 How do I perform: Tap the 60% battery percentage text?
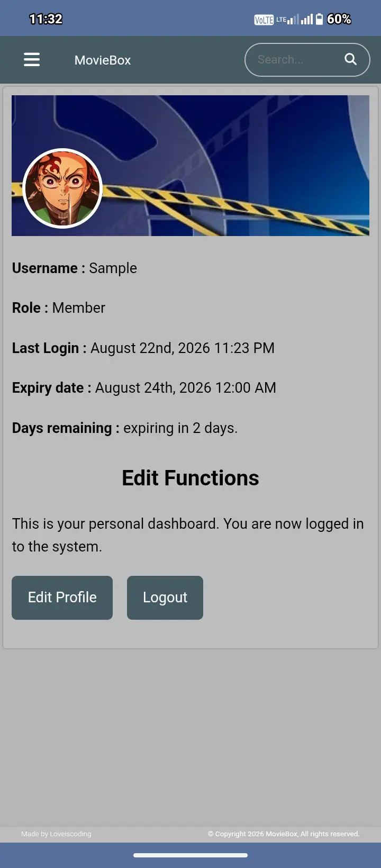pyautogui.click(x=339, y=19)
